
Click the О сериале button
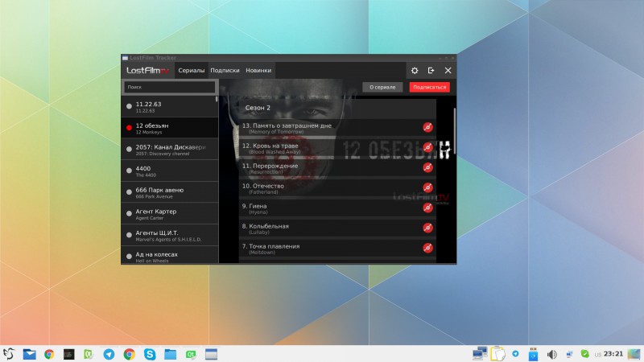click(382, 87)
